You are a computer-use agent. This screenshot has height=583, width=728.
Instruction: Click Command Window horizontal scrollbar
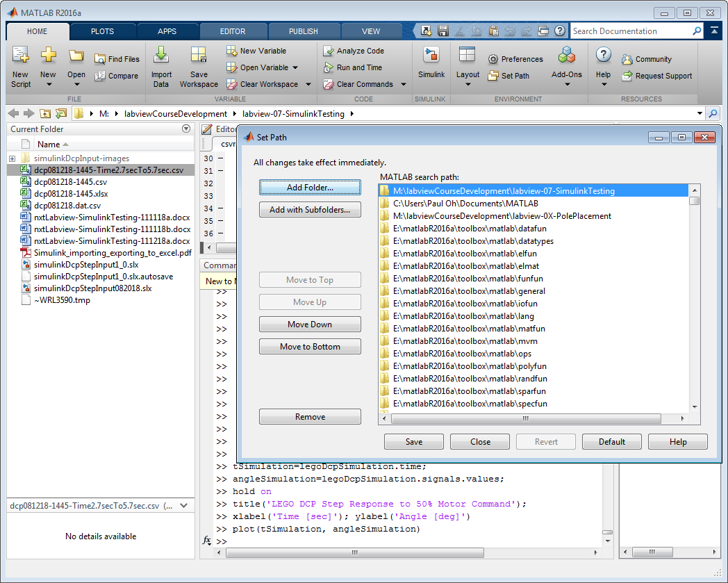coord(355,553)
